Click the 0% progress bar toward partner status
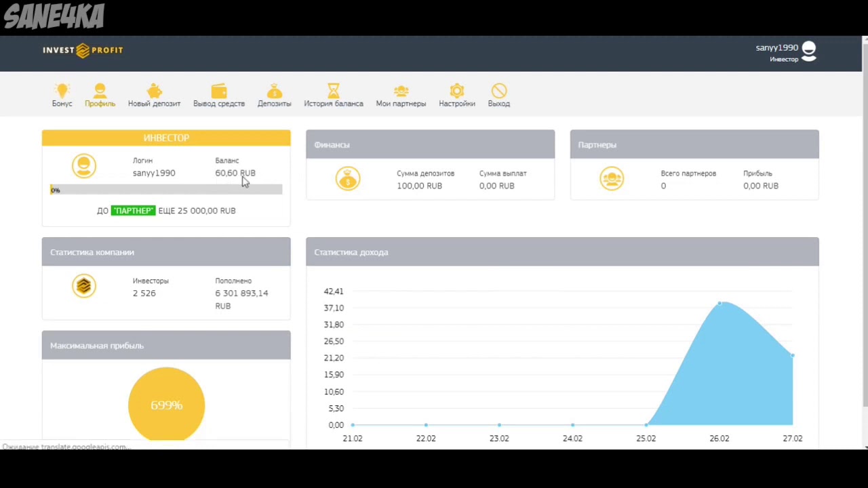868x488 pixels. coord(166,190)
